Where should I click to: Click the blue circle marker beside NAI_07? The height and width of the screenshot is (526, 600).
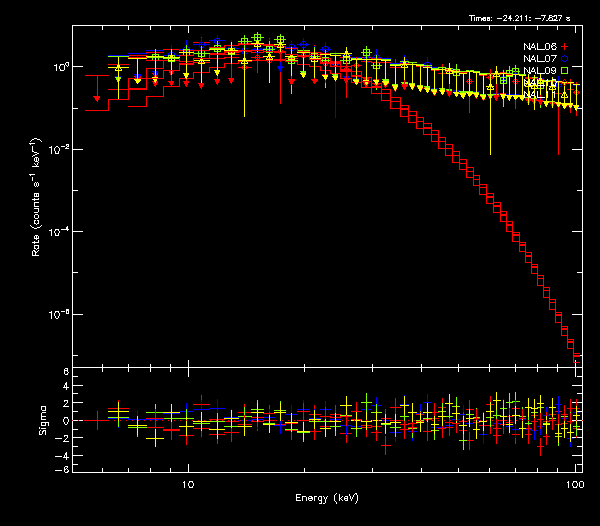click(x=564, y=59)
